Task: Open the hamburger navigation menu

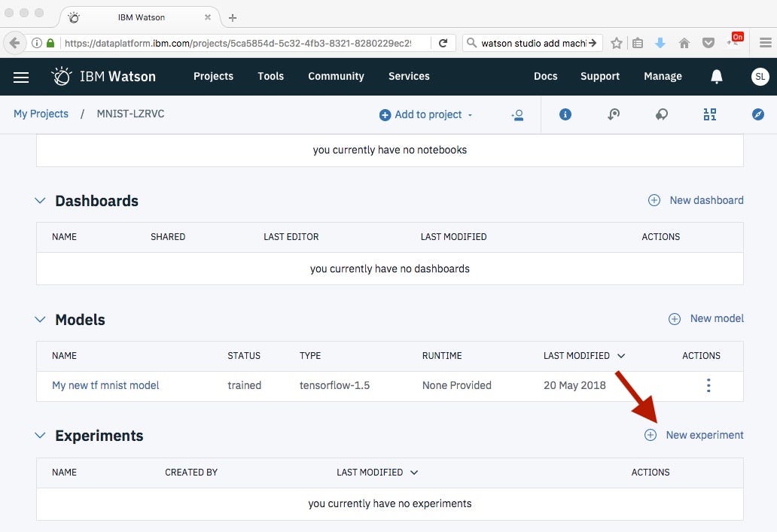Action: pyautogui.click(x=20, y=76)
